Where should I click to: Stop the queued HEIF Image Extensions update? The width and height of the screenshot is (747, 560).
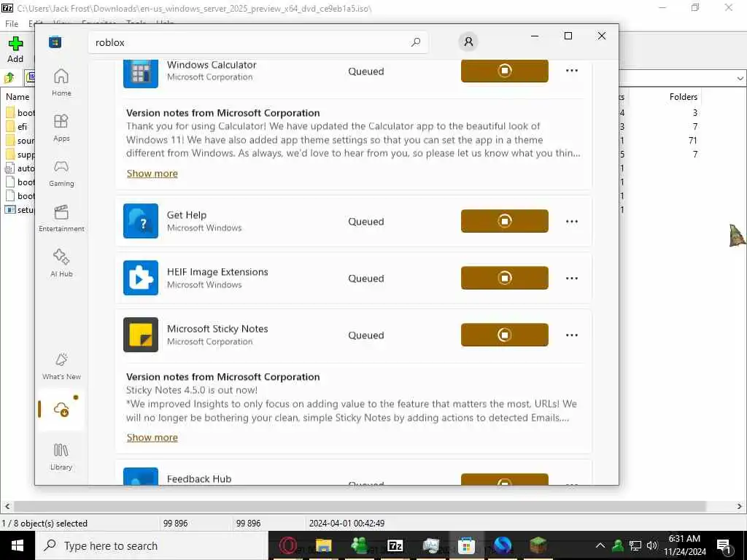(505, 278)
